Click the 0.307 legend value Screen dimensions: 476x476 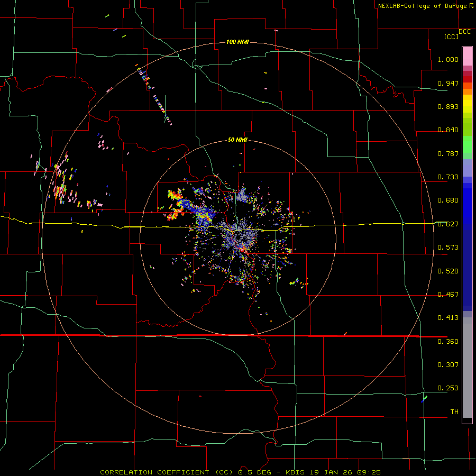448,365
